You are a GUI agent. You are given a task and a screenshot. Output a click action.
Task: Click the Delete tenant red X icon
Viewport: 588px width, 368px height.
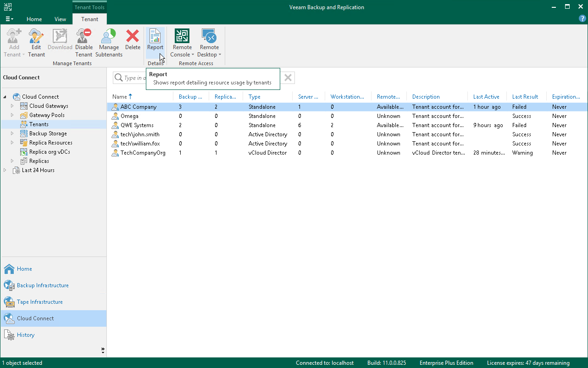[x=133, y=36]
